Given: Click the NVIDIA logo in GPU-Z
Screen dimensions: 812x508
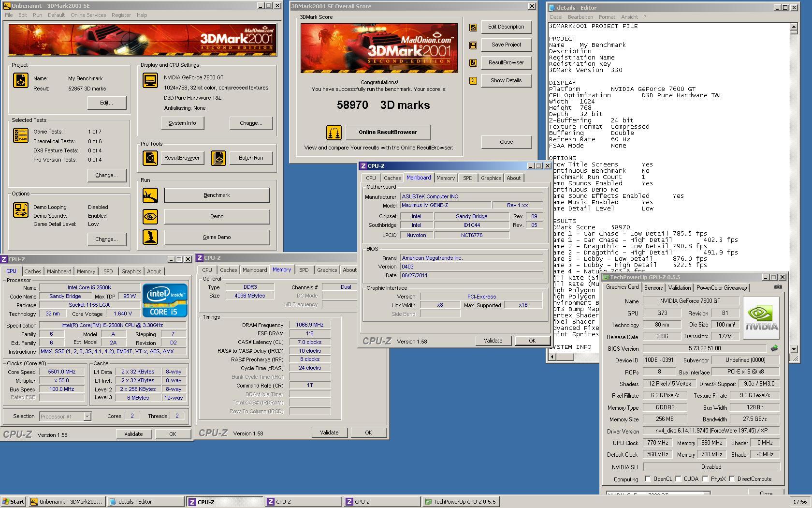Looking at the screenshot, I should tap(761, 318).
